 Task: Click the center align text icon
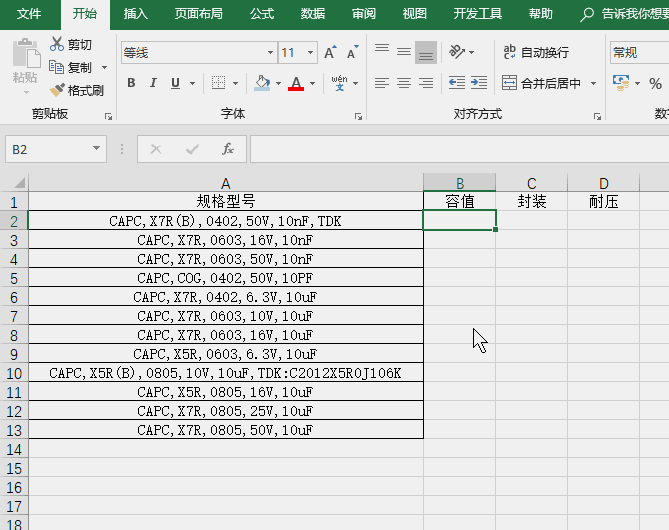(404, 83)
